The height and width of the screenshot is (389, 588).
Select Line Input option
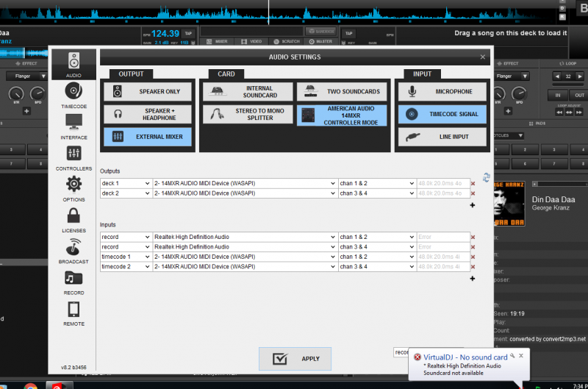(x=442, y=137)
